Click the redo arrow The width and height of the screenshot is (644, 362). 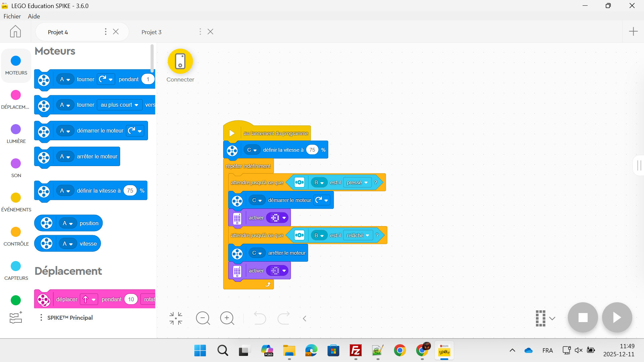click(284, 318)
